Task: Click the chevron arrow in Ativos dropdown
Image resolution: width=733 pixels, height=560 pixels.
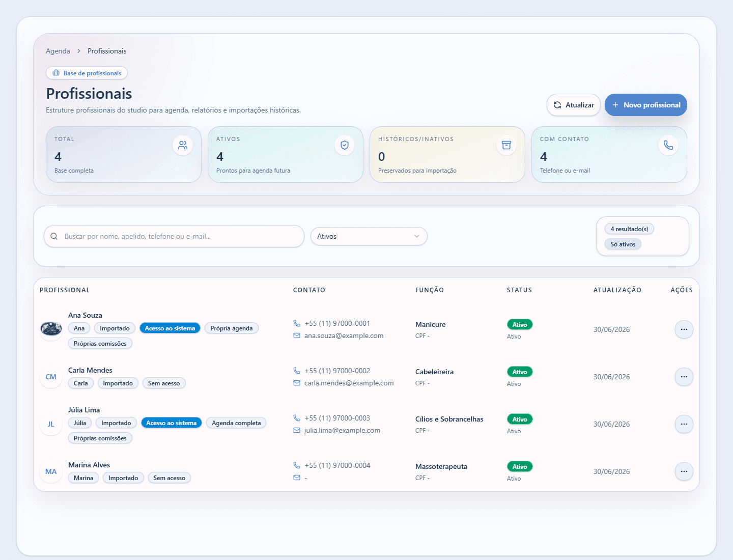Action: pos(417,236)
